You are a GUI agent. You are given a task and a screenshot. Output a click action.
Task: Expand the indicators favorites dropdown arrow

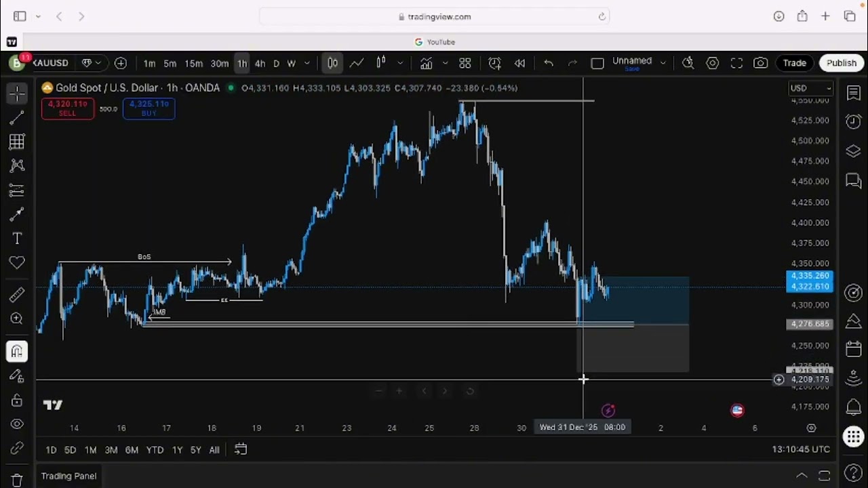click(x=445, y=63)
